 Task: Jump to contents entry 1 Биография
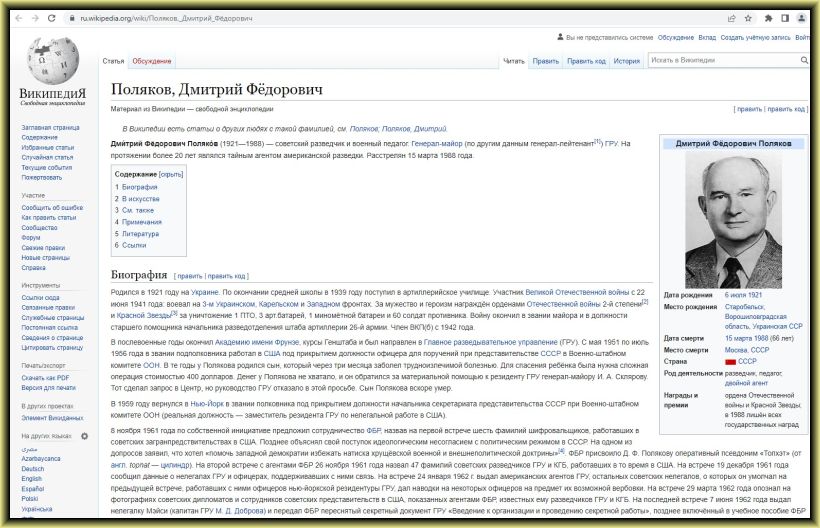coord(136,187)
